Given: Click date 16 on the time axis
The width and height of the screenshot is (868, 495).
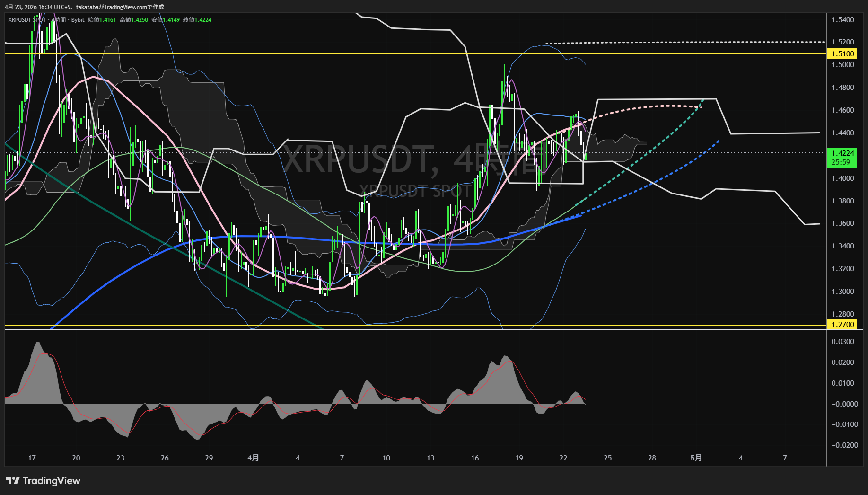Looking at the screenshot, I should tap(475, 458).
